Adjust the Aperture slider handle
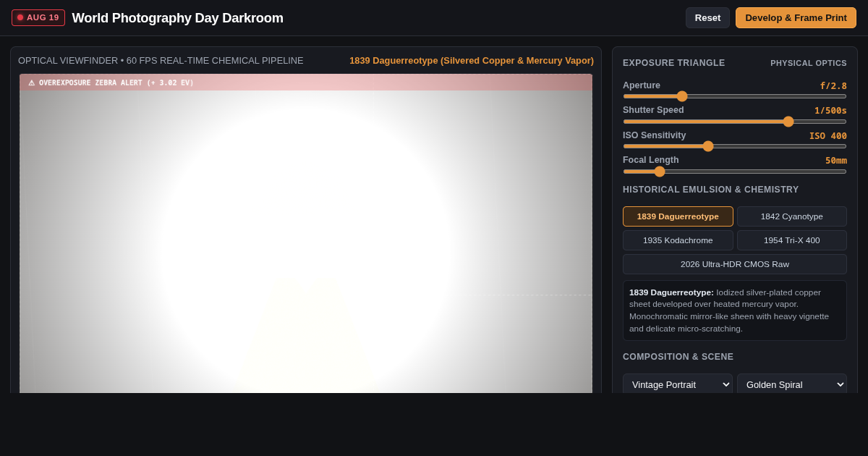The height and width of the screenshot is (456, 868). (682, 96)
